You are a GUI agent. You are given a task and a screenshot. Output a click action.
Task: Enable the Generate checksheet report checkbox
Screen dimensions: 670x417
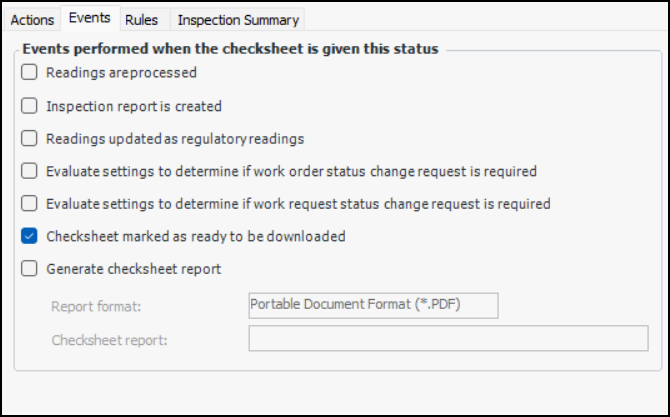(29, 269)
